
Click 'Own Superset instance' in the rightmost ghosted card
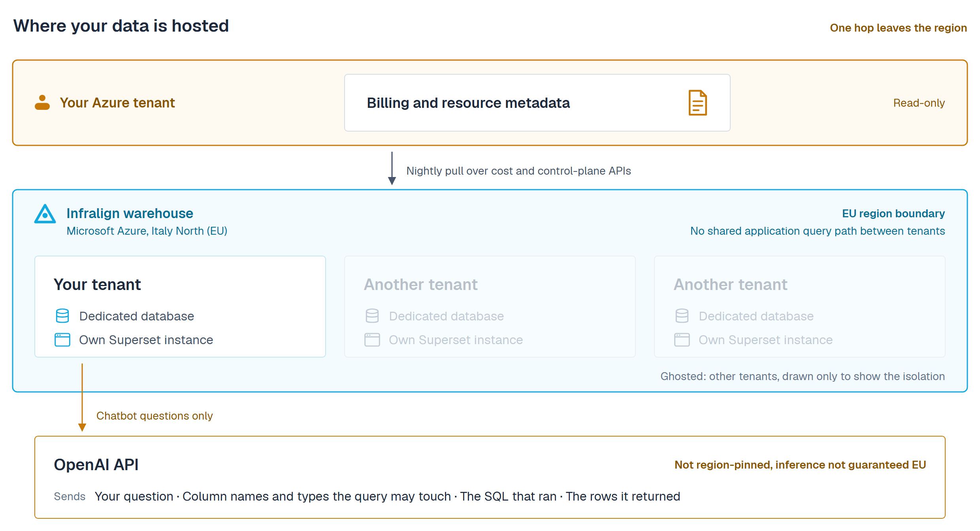coord(766,340)
